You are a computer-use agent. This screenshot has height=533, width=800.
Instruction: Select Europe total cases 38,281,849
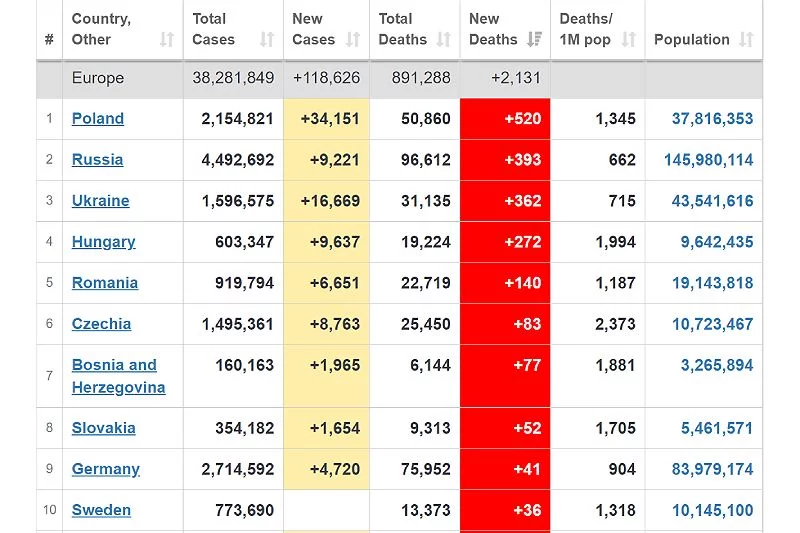(233, 78)
